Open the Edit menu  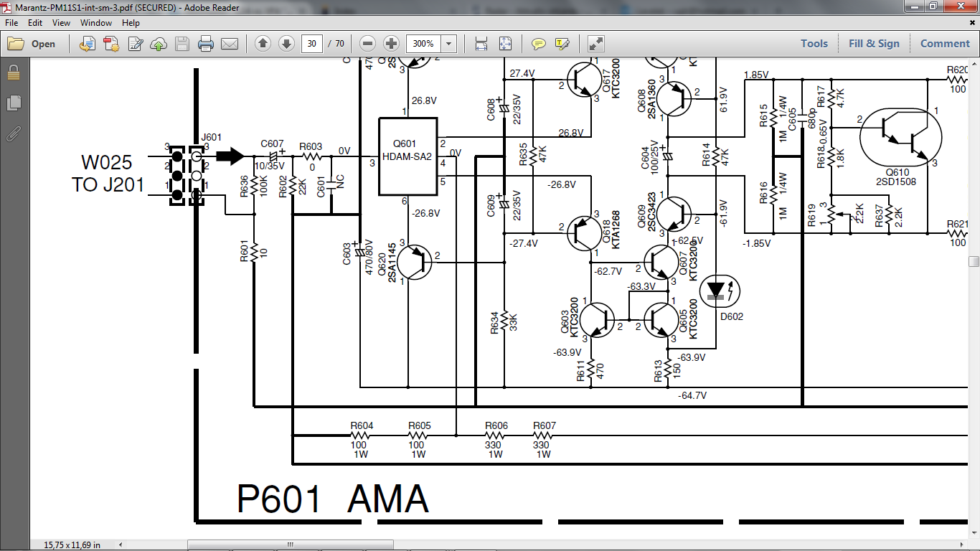[x=35, y=23]
